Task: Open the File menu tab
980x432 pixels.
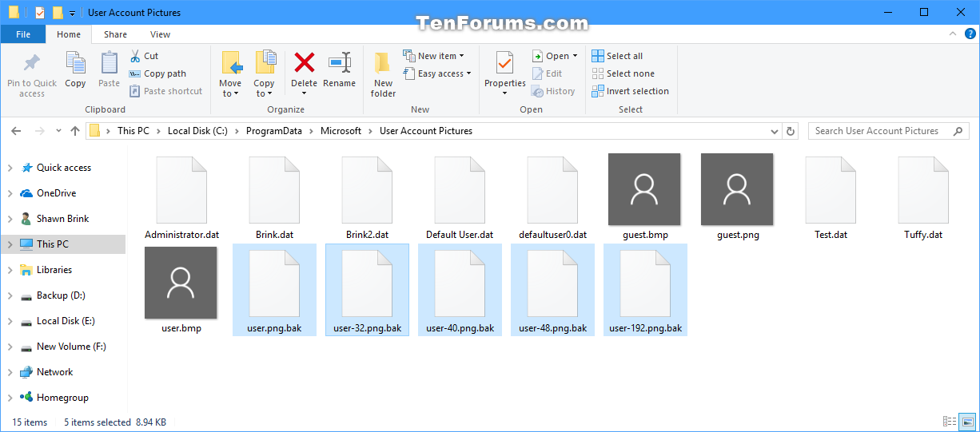Action: coord(23,34)
